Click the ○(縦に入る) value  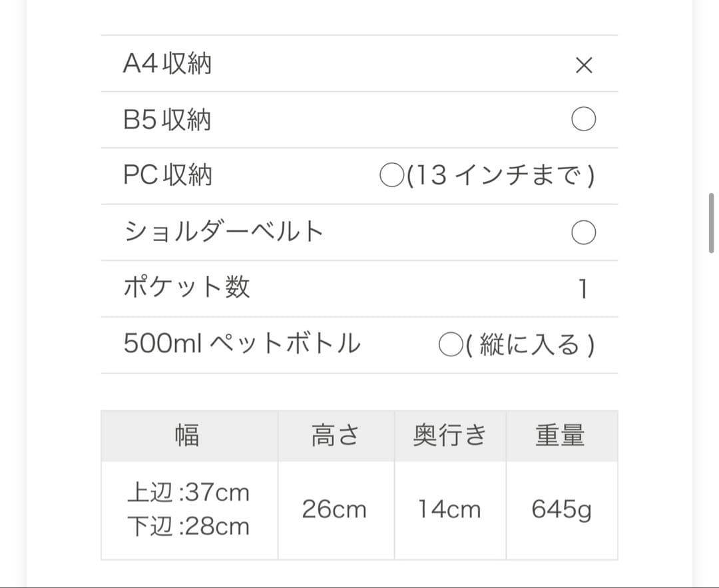[516, 344]
